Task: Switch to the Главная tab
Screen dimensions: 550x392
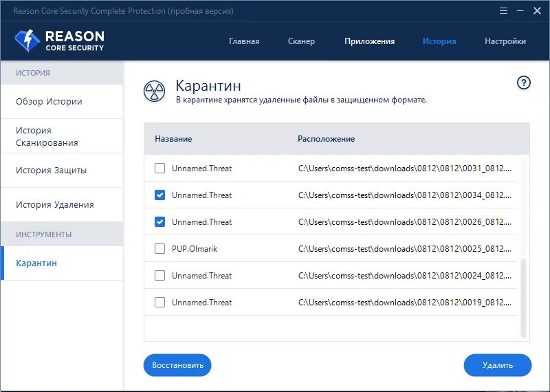Action: tap(244, 41)
